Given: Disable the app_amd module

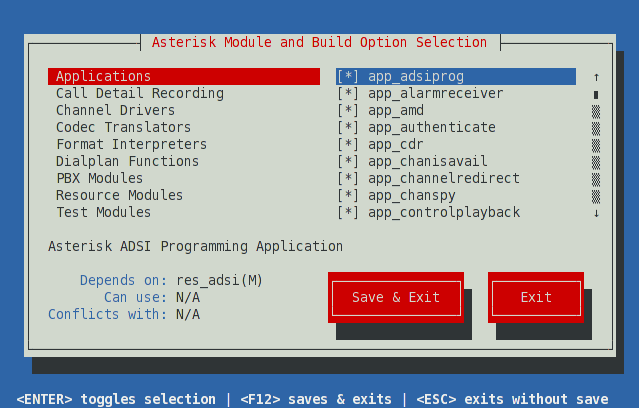Looking at the screenshot, I should pyautogui.click(x=348, y=111).
